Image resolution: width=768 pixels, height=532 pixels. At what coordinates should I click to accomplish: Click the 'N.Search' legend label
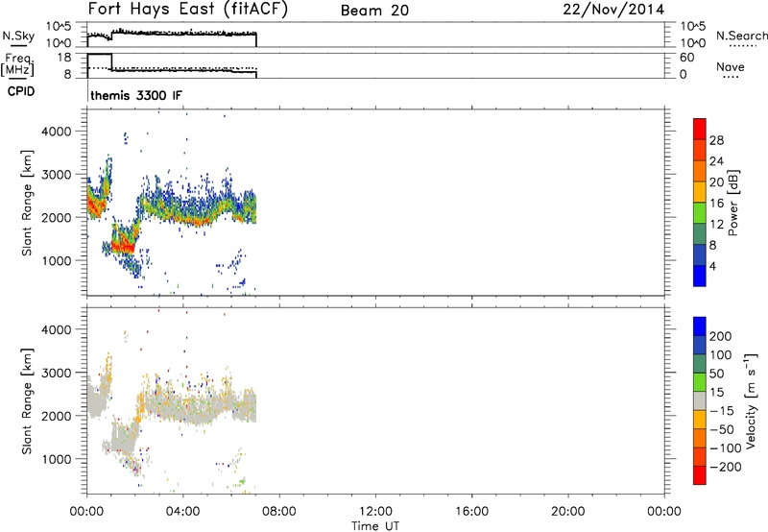(x=741, y=36)
